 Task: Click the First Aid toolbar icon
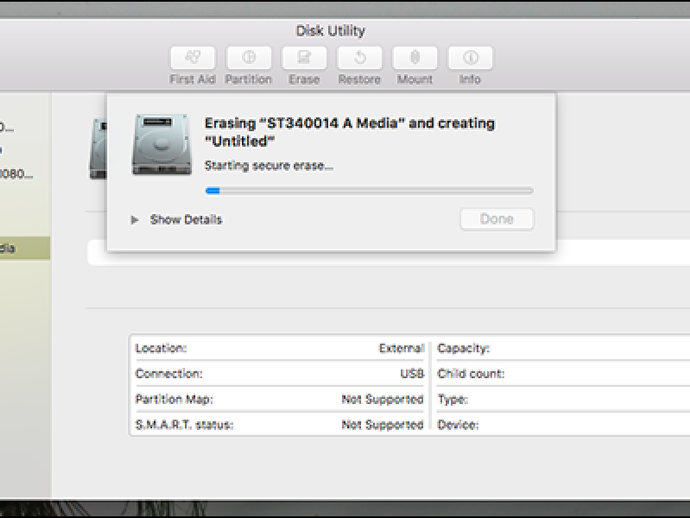tap(193, 58)
